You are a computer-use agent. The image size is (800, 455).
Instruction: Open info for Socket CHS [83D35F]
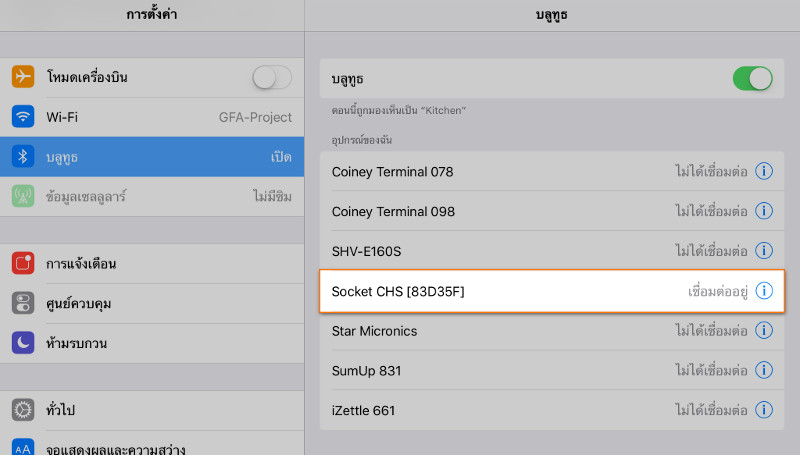click(764, 291)
